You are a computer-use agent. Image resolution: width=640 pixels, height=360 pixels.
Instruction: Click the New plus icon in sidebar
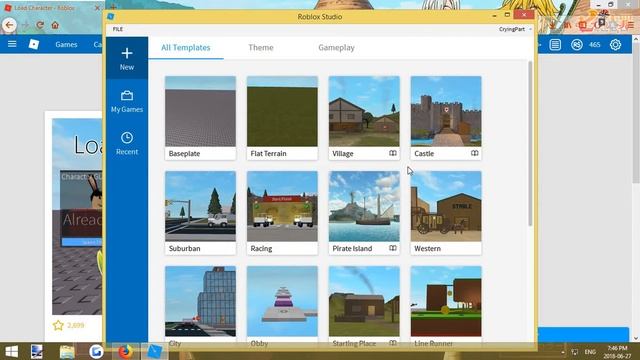127,53
